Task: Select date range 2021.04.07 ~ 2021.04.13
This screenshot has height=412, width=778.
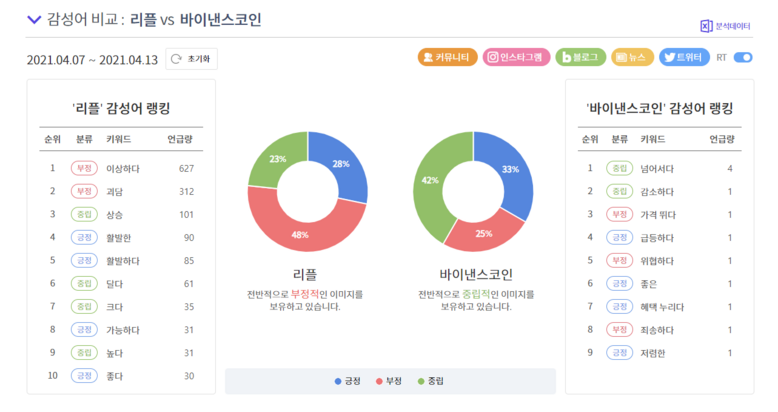Action: 92,60
